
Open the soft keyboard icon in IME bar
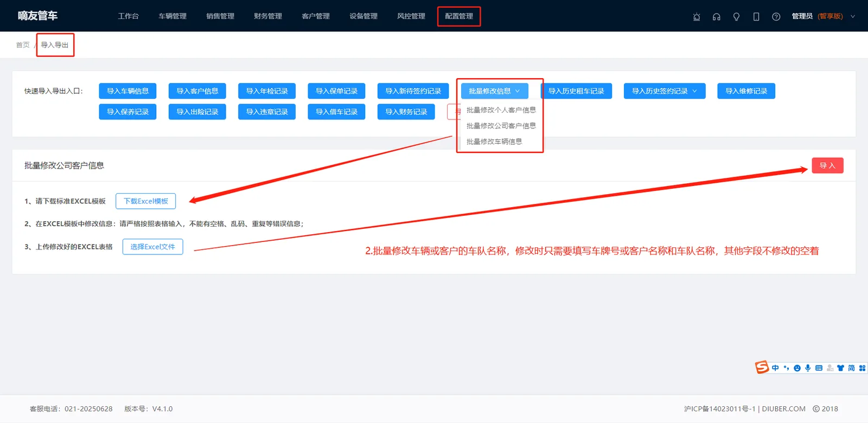click(x=819, y=368)
